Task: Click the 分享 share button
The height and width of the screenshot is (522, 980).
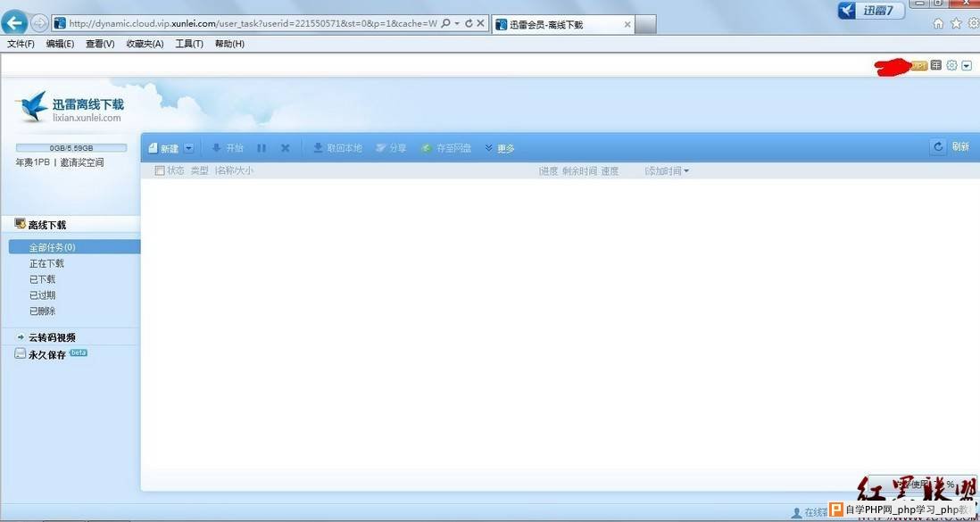Action: pos(391,148)
